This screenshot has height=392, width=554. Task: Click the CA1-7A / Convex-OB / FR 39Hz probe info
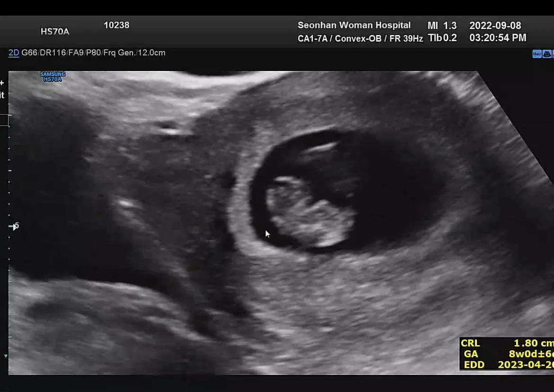(x=360, y=38)
